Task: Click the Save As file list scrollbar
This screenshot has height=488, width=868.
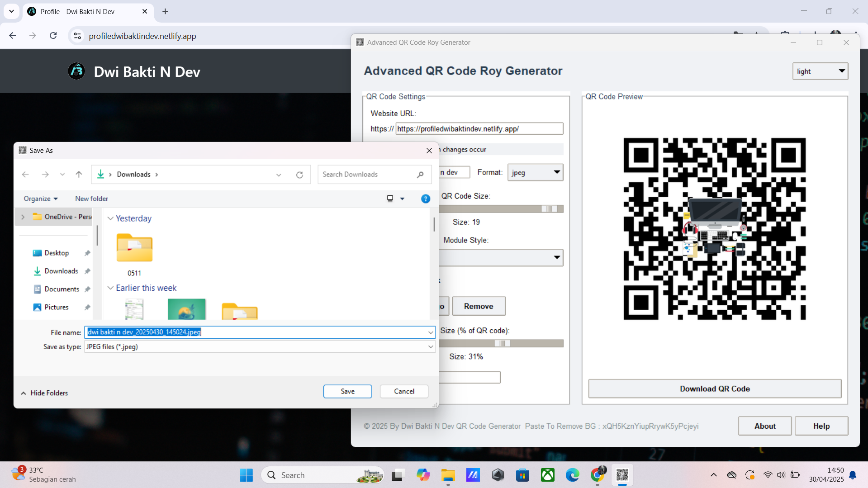Action: [434, 225]
